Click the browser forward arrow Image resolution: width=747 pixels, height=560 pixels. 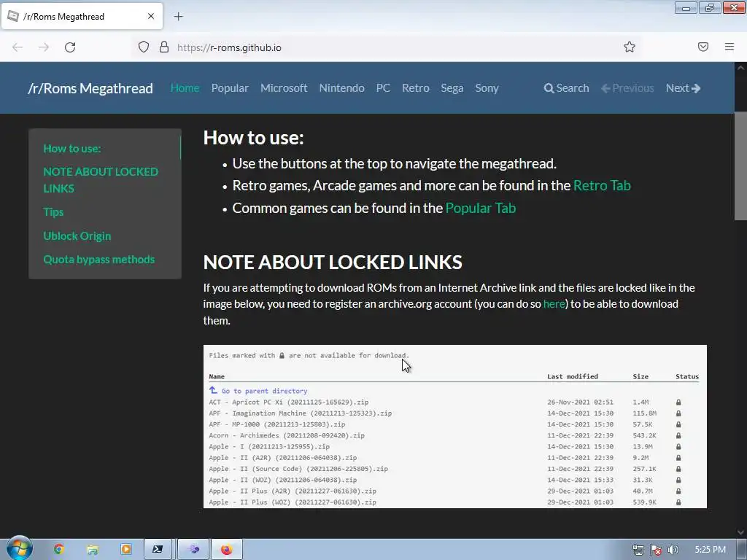point(44,47)
